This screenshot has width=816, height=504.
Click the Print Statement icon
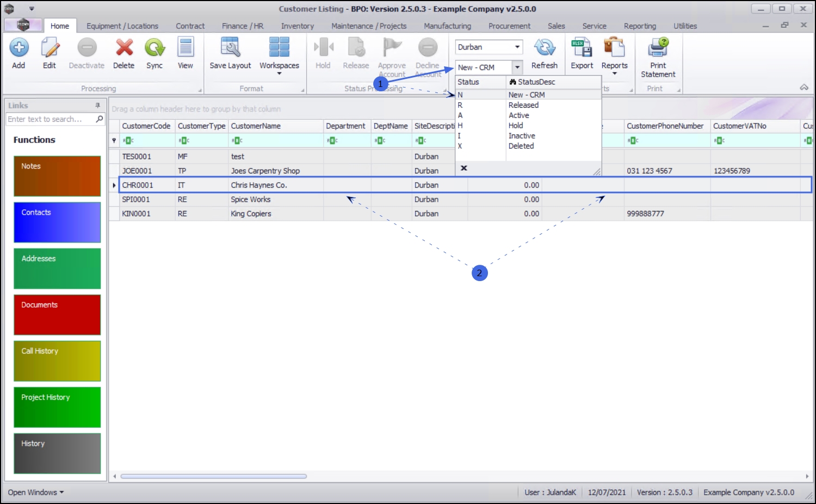tap(658, 48)
